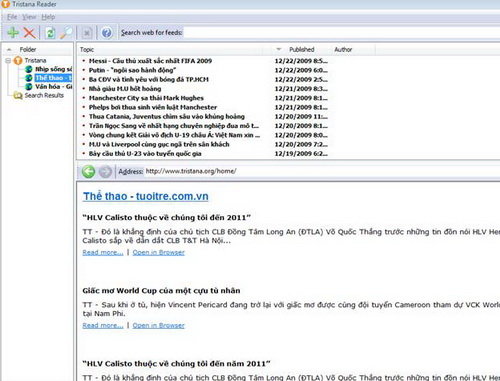Click Open in Browser under Giấc mơ World Cup article
Viewport: 500px width, 381px height.
159,326
